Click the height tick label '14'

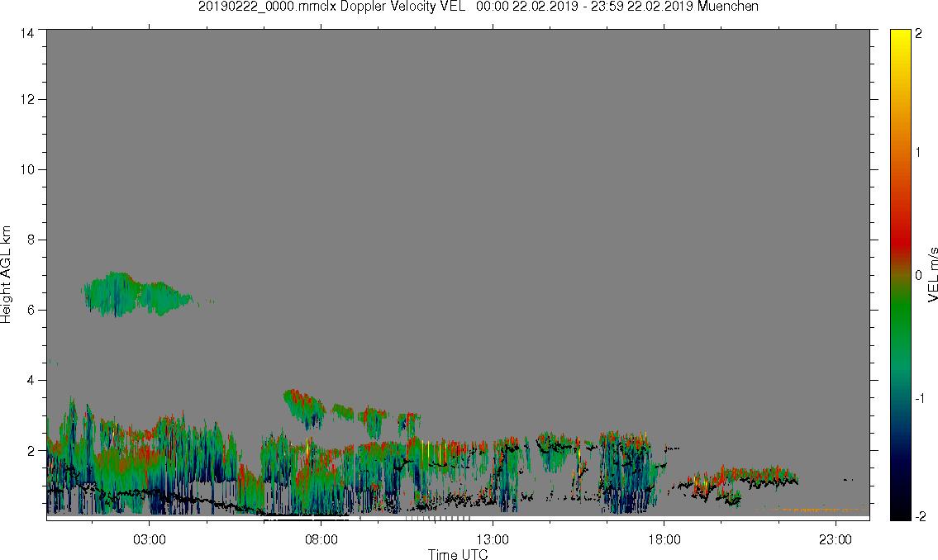[27, 33]
